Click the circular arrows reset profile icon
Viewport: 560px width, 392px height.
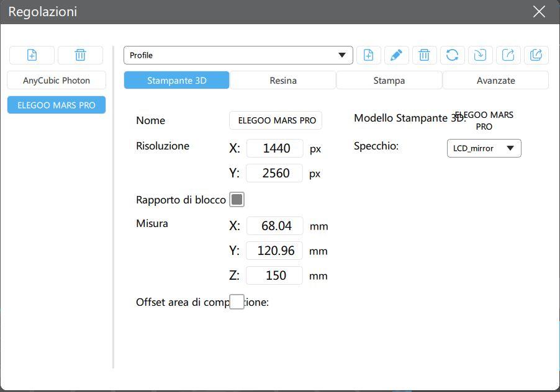pos(452,55)
